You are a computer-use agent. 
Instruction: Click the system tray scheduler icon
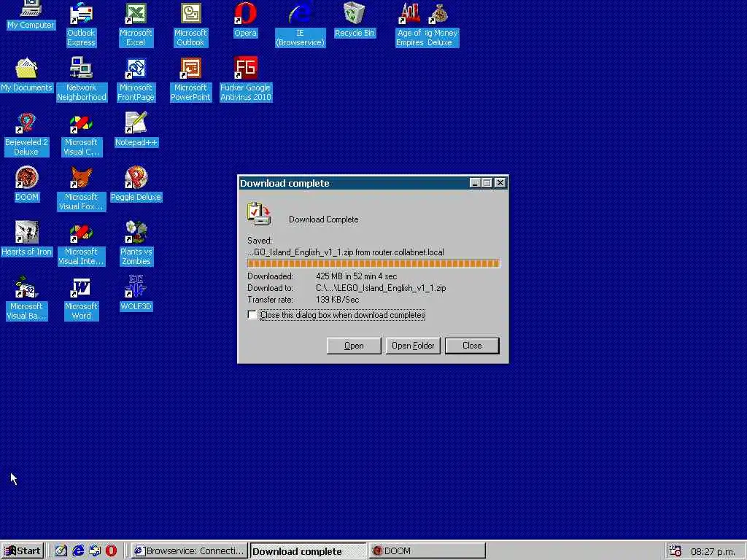(x=675, y=551)
